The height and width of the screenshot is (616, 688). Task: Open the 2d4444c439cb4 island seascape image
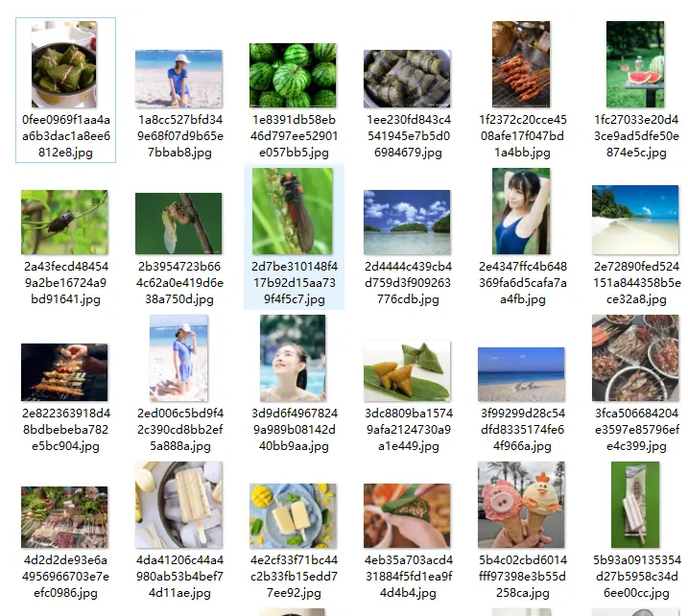coord(407,222)
